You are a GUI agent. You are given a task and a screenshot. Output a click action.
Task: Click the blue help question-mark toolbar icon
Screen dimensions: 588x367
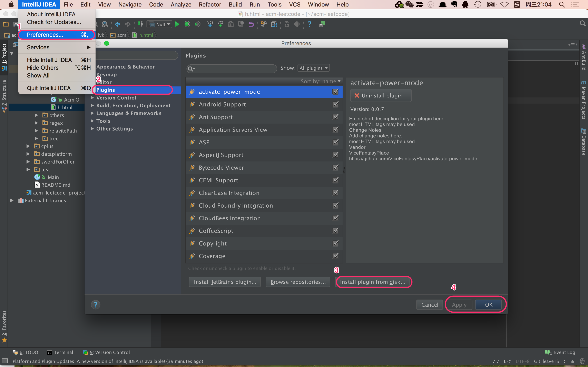309,24
